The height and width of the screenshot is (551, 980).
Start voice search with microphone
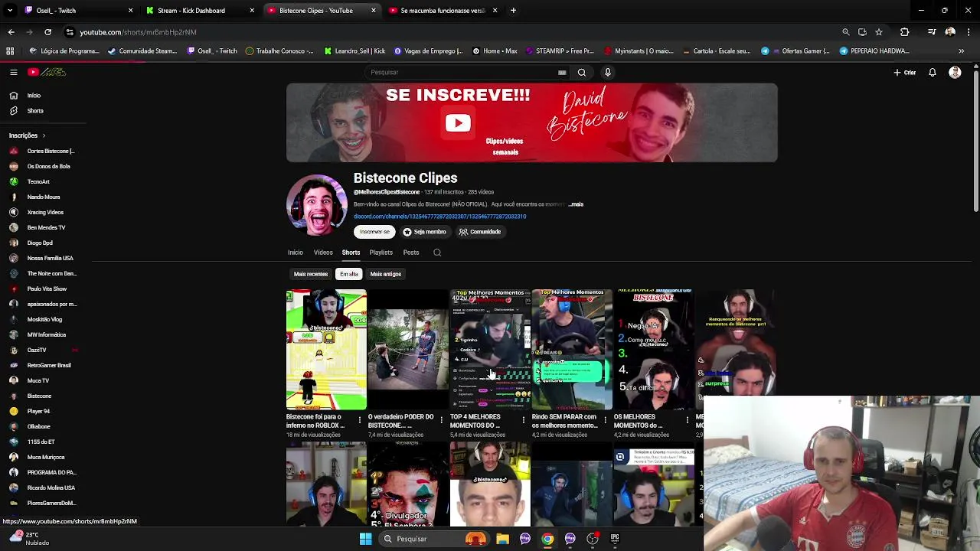(x=608, y=72)
